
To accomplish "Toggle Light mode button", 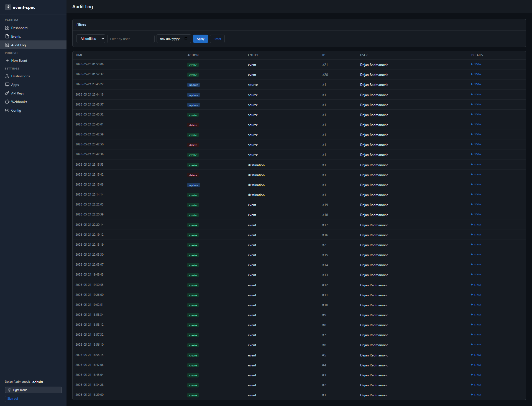I will click(x=33, y=390).
